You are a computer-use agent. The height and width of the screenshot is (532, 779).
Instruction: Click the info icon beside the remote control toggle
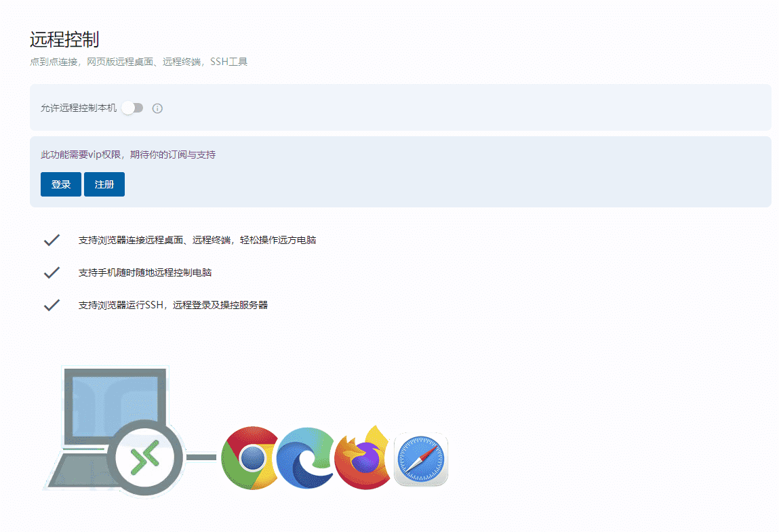tap(157, 108)
